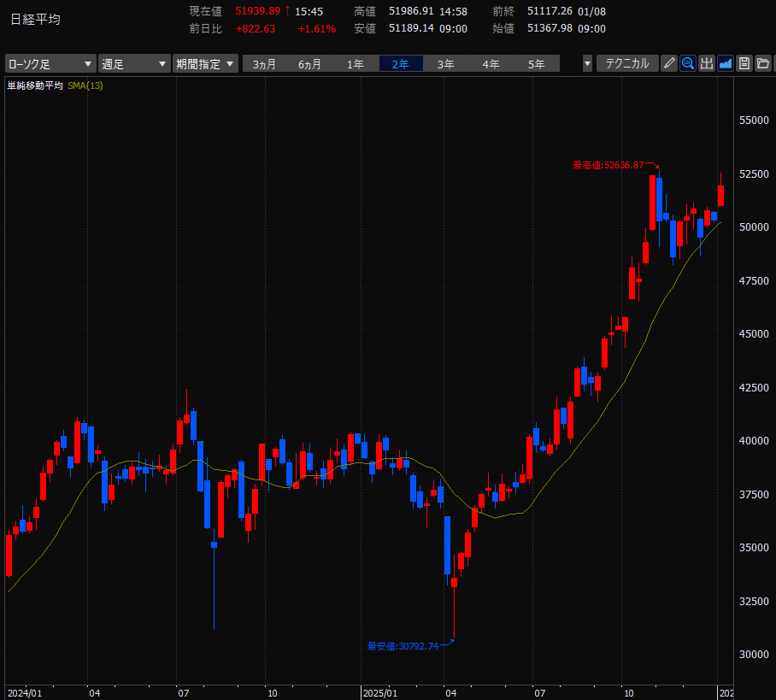This screenshot has width=776, height=700.
Task: Click the 50000 price axis label
Action: 754,227
